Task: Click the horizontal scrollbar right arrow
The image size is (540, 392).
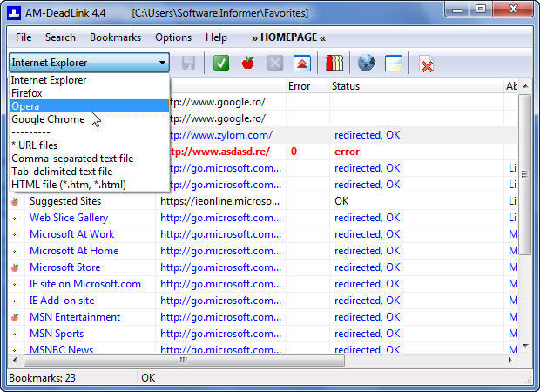Action: [510, 360]
